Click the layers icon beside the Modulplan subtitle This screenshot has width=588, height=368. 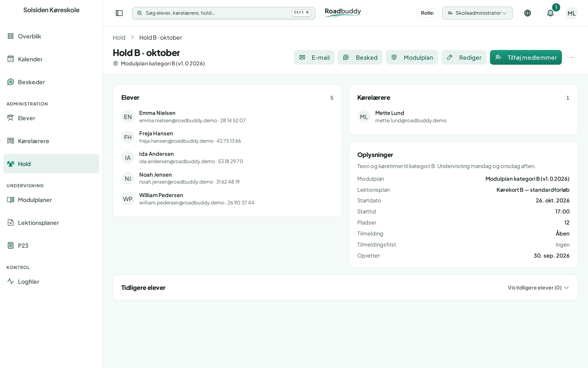[x=116, y=64]
